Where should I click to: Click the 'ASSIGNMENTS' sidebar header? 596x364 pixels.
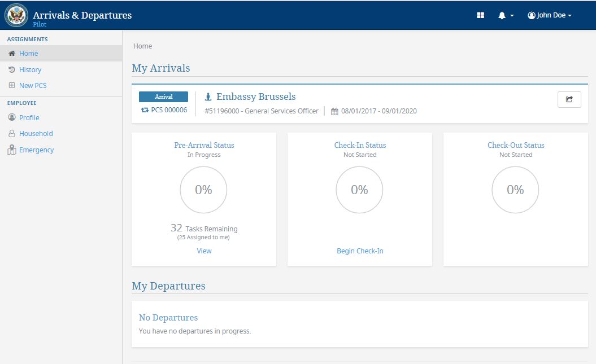coord(27,39)
